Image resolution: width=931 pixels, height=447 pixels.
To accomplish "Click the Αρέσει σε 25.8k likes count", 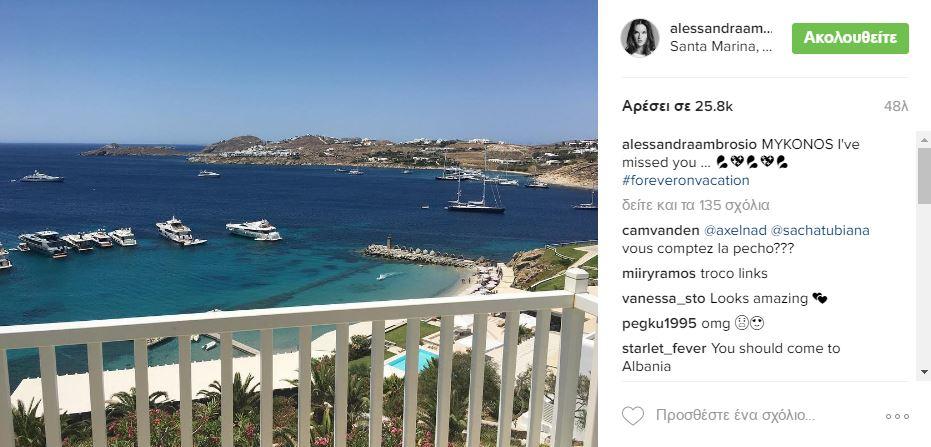I will click(677, 106).
